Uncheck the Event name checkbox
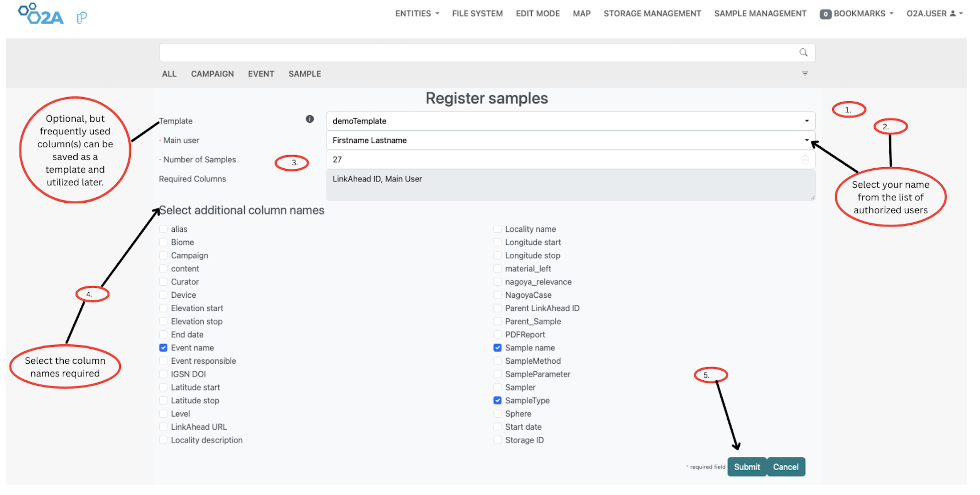Viewport: 980px width, 495px height. [x=163, y=348]
